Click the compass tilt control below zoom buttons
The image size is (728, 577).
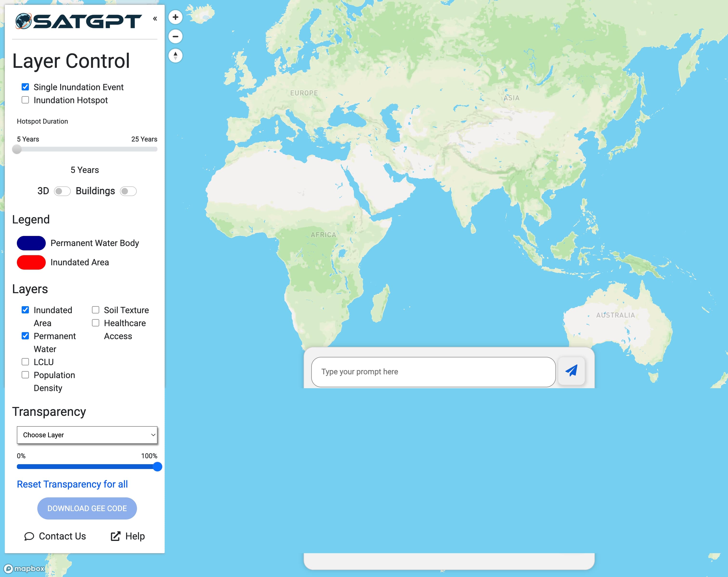coord(175,55)
